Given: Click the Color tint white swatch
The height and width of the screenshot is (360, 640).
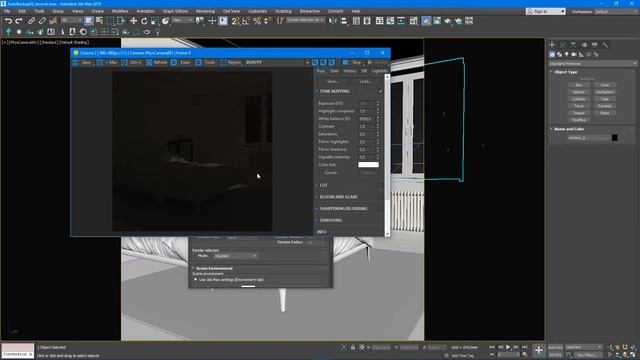Looking at the screenshot, I should tap(368, 164).
